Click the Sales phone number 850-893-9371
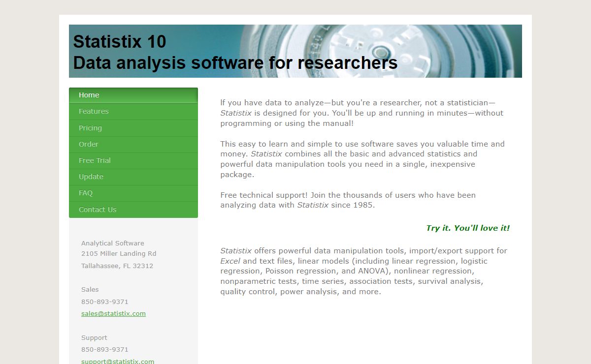The height and width of the screenshot is (364, 591). [x=105, y=302]
